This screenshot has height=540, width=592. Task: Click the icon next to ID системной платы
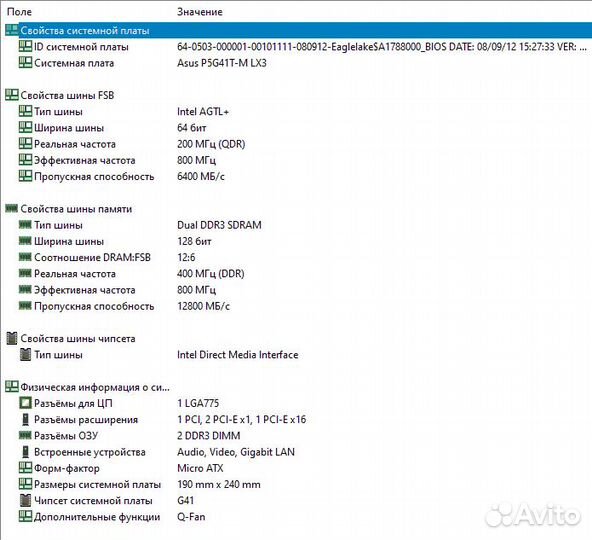point(25,46)
